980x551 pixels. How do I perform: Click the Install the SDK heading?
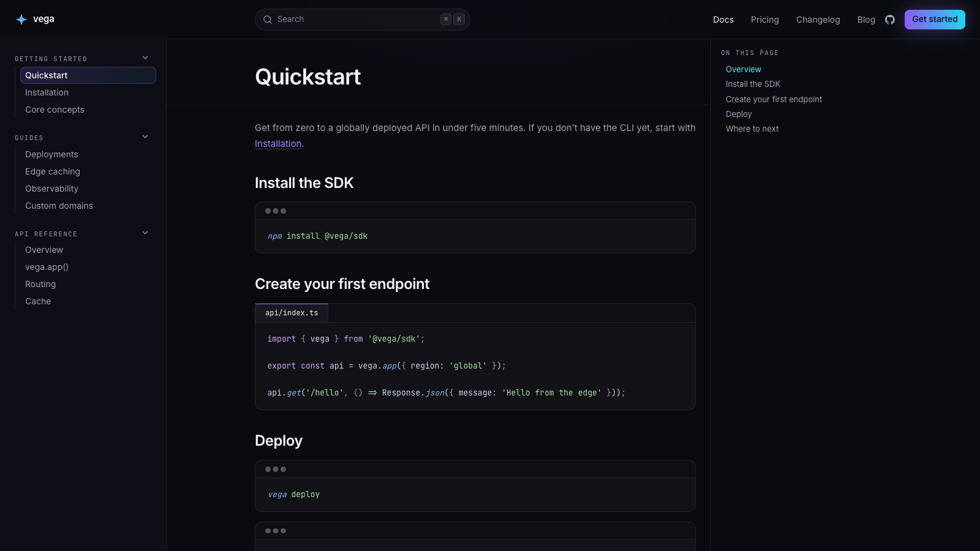click(304, 183)
